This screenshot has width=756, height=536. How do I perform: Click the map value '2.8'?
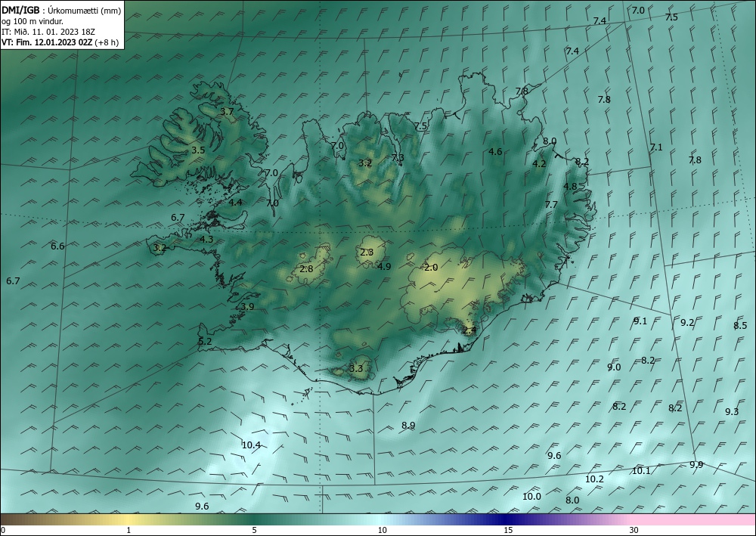point(307,269)
